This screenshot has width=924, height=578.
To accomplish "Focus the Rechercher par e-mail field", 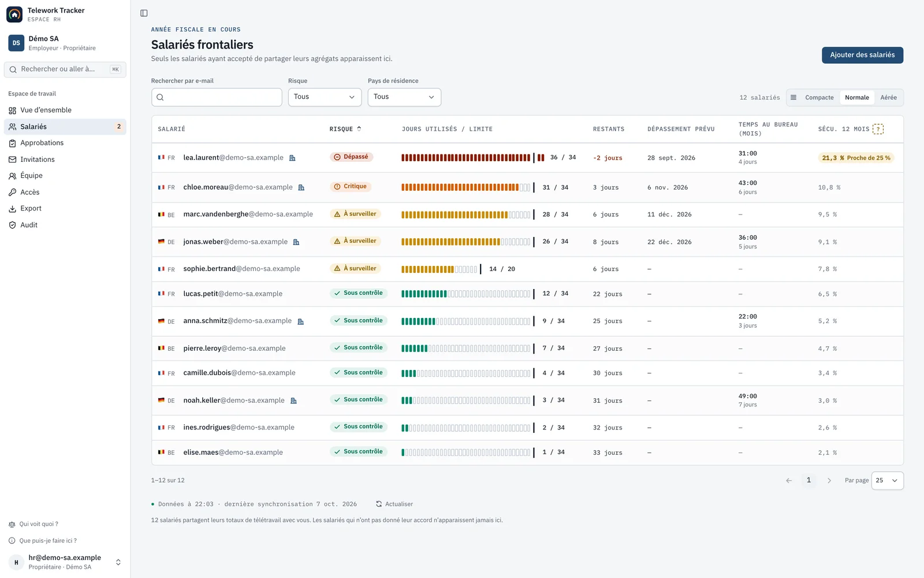I will point(217,97).
